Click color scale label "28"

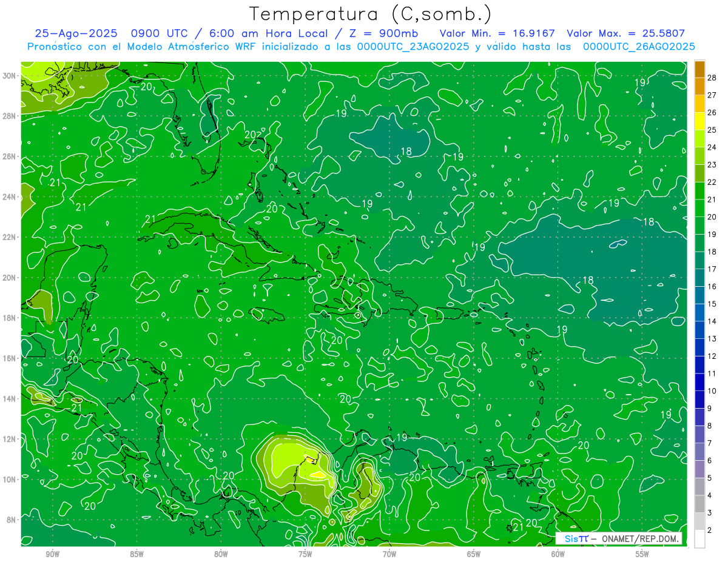click(x=712, y=78)
